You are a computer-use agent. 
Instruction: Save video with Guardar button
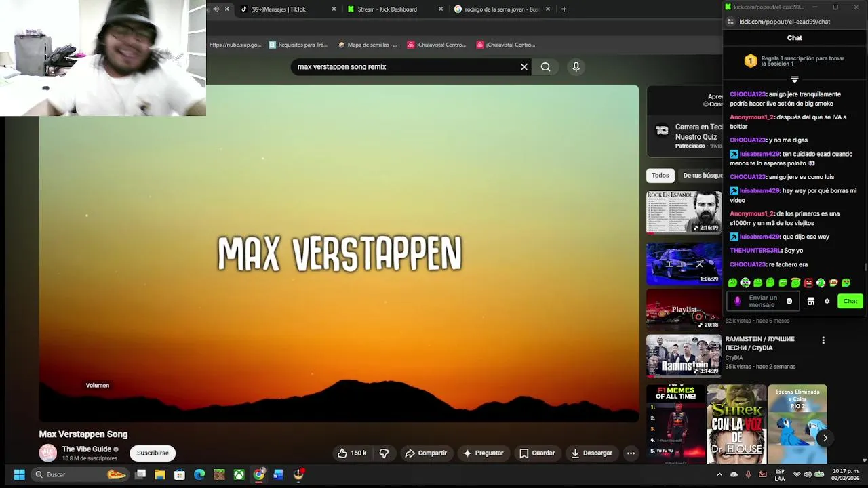(537, 453)
